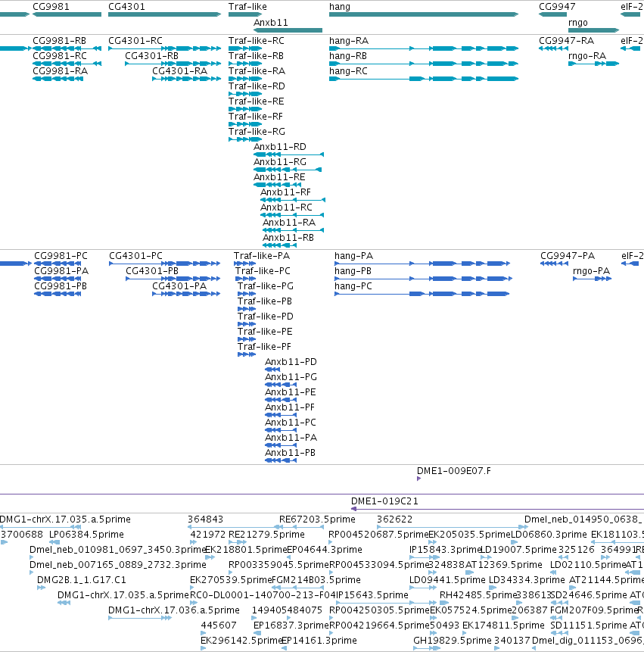Select protein Anxb11-PB
The image size is (644, 652).
[281, 460]
